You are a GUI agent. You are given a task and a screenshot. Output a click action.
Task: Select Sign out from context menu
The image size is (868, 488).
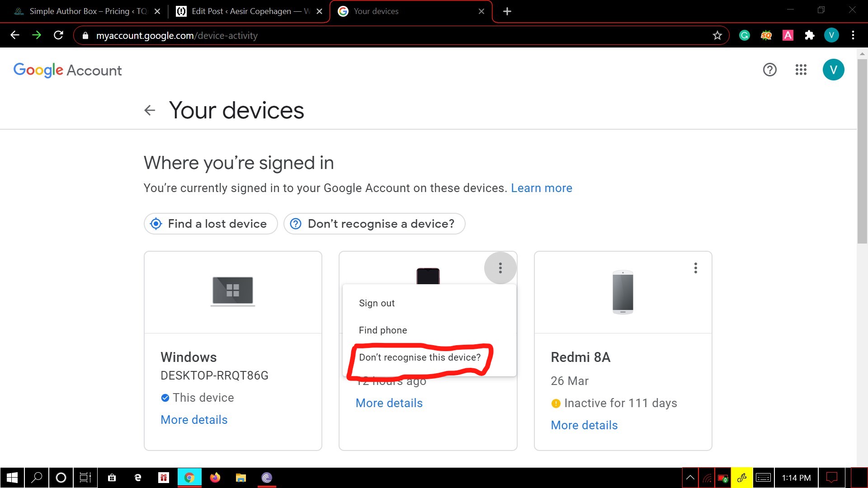coord(376,303)
